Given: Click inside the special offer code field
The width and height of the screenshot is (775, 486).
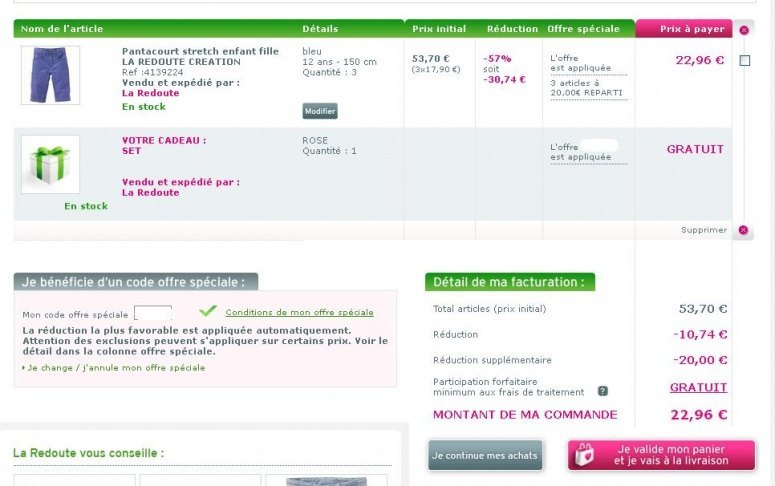Looking at the screenshot, I should coord(153,313).
